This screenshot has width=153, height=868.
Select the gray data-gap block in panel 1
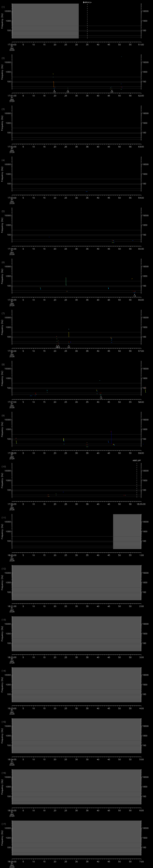pos(45,21)
